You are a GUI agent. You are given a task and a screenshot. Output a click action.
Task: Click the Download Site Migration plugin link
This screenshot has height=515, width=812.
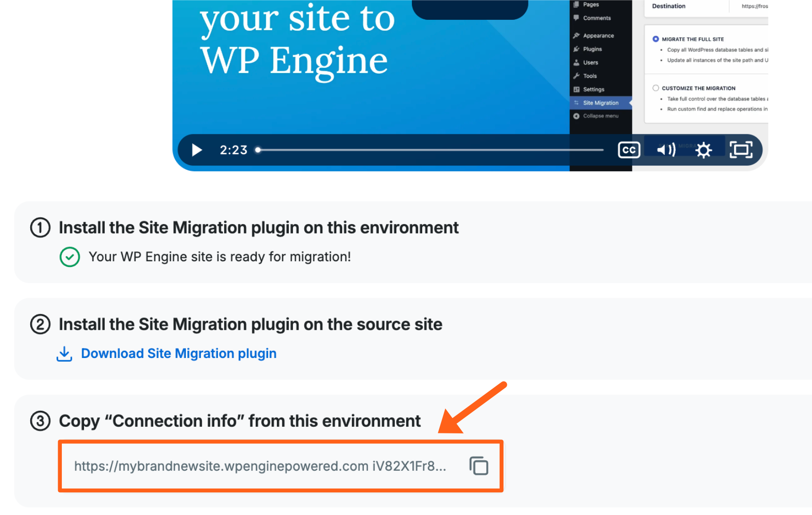click(x=178, y=353)
